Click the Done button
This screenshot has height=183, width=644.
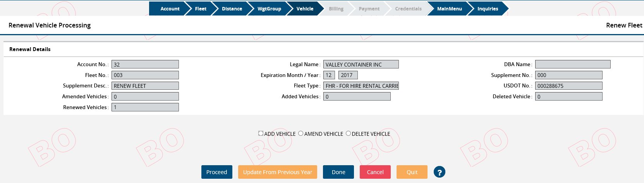click(x=338, y=172)
